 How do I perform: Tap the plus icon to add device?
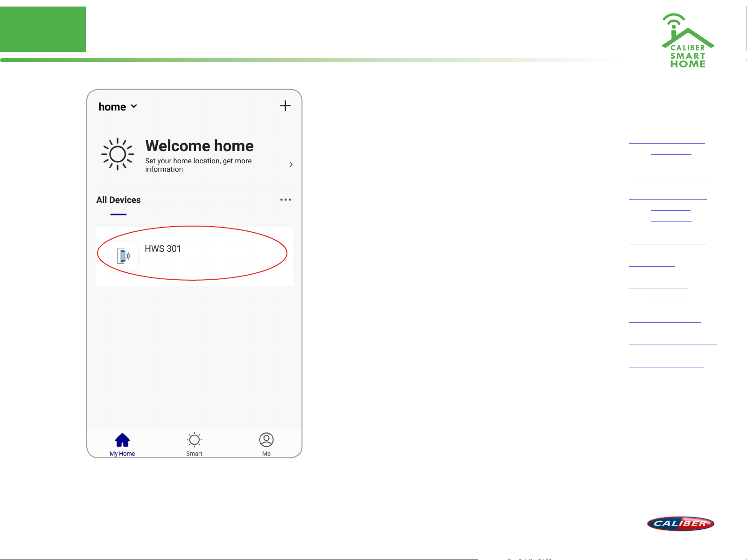(285, 106)
